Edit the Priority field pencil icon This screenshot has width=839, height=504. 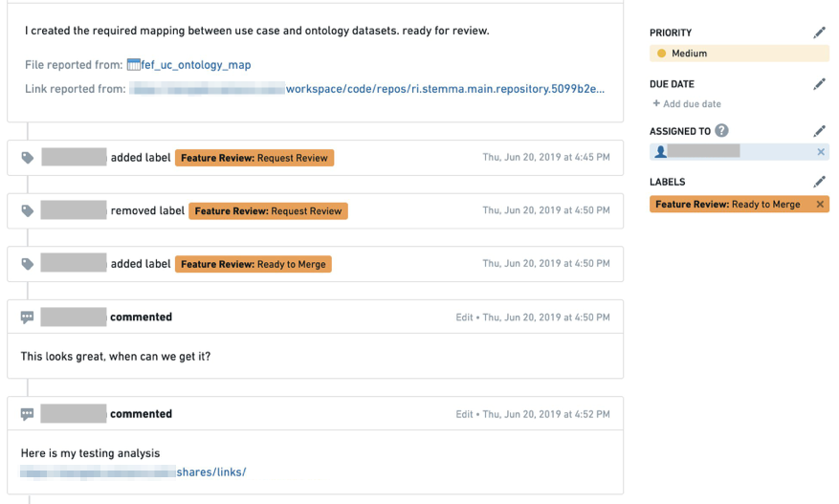(x=819, y=33)
